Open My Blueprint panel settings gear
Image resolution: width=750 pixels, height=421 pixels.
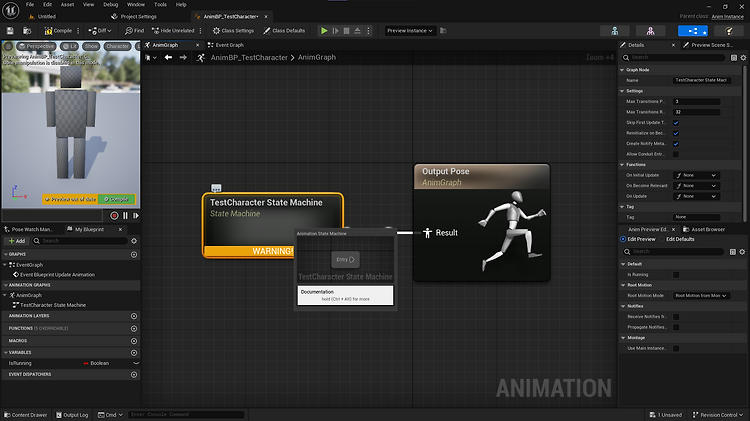(134, 241)
